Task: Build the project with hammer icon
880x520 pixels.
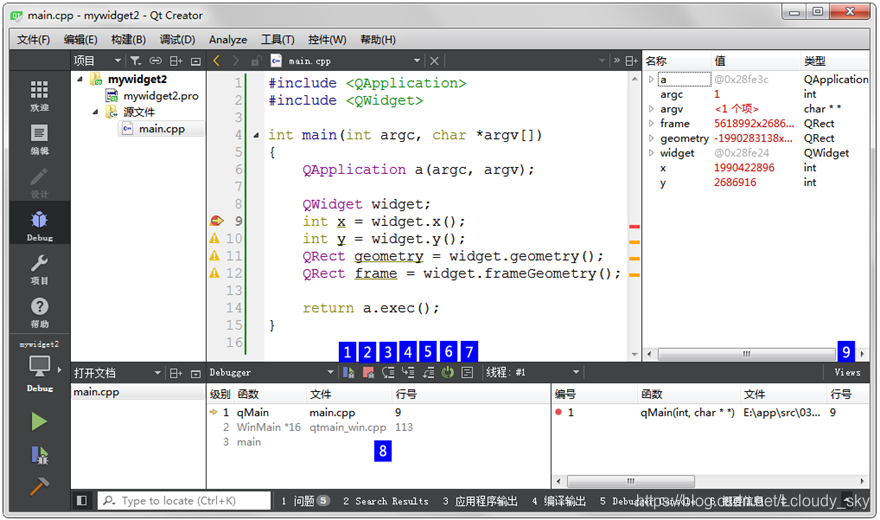Action: coord(39,486)
